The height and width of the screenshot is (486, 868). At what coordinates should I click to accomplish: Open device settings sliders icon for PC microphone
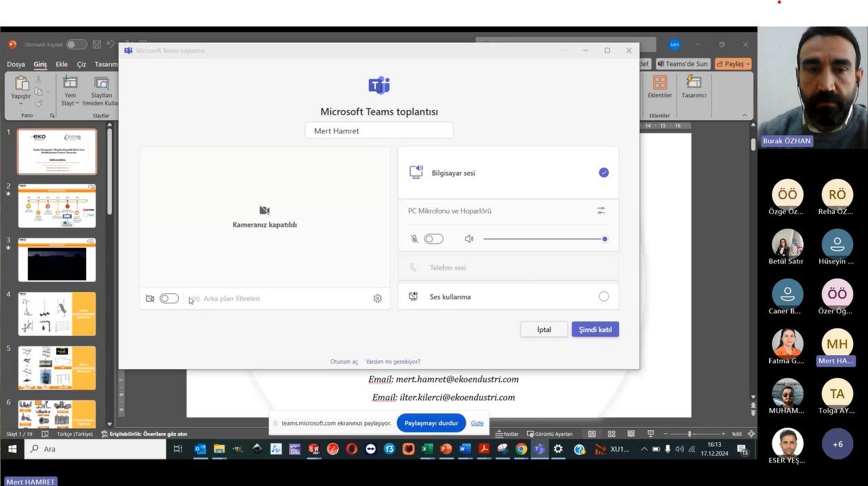(601, 211)
